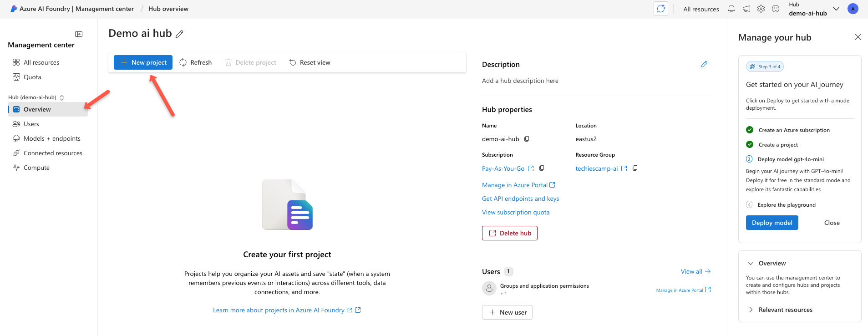868x336 pixels.
Task: Click Delete project in the toolbar
Action: point(251,62)
